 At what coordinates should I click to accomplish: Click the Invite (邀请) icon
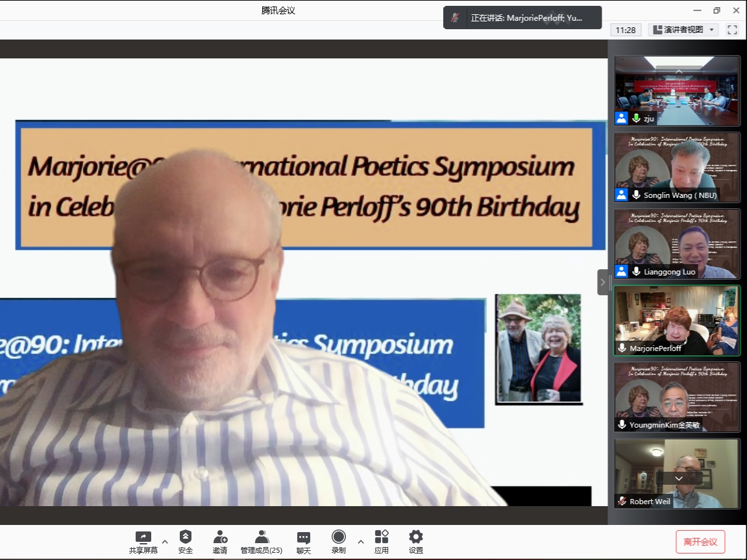(x=220, y=537)
